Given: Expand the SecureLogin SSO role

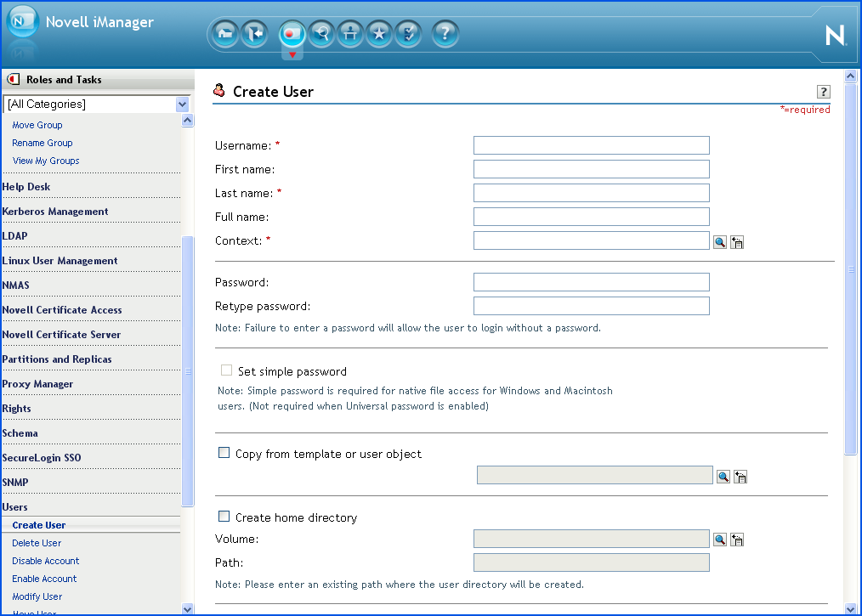Looking at the screenshot, I should 42,458.
